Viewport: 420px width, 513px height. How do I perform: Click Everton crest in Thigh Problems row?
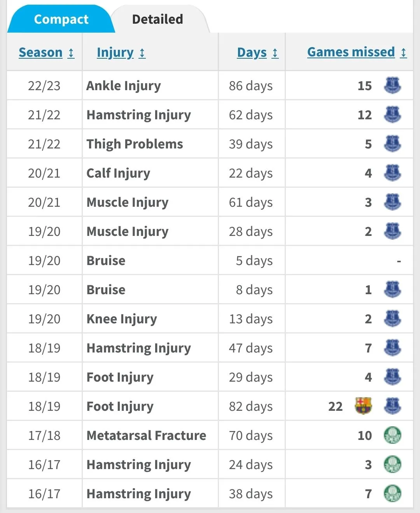(x=392, y=144)
